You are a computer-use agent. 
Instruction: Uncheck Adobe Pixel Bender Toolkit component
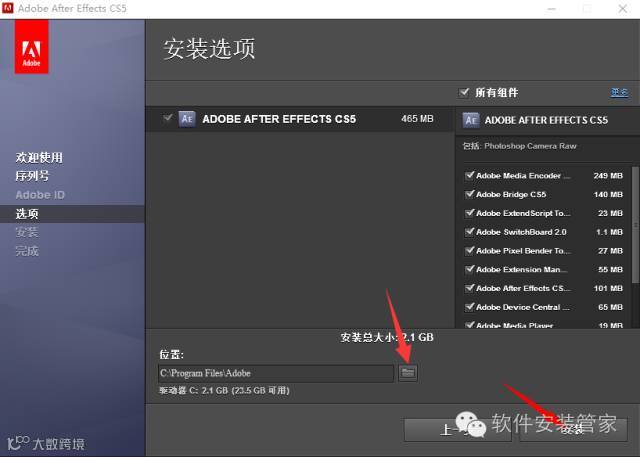pyautogui.click(x=469, y=251)
